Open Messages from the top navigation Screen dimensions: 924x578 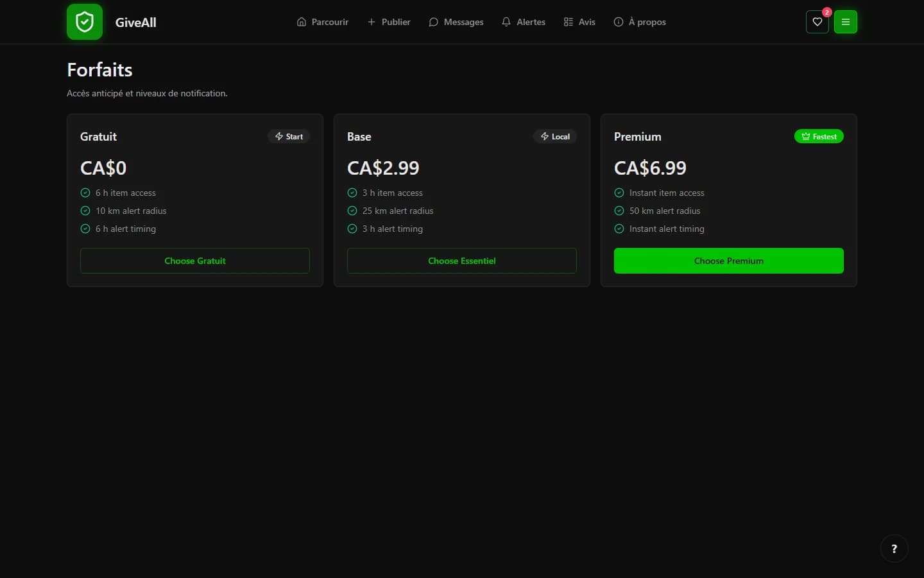(456, 22)
